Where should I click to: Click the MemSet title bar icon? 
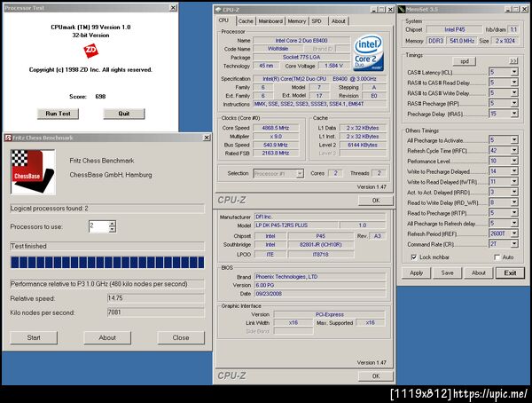pyautogui.click(x=402, y=10)
